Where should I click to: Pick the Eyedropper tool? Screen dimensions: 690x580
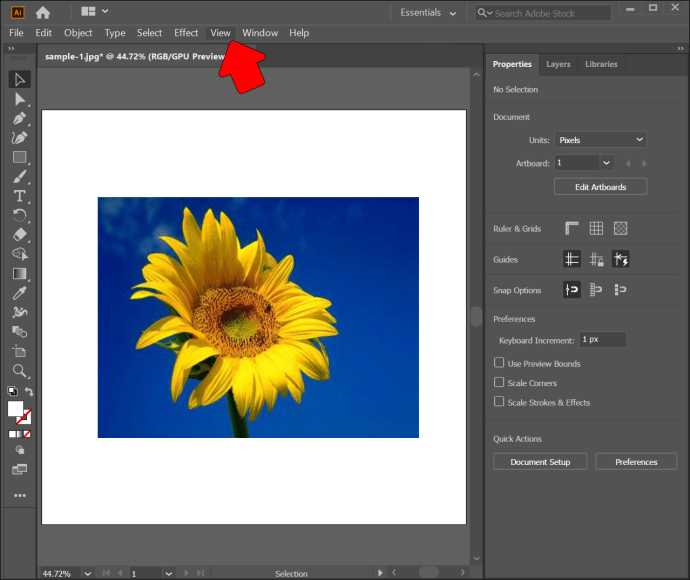point(19,293)
